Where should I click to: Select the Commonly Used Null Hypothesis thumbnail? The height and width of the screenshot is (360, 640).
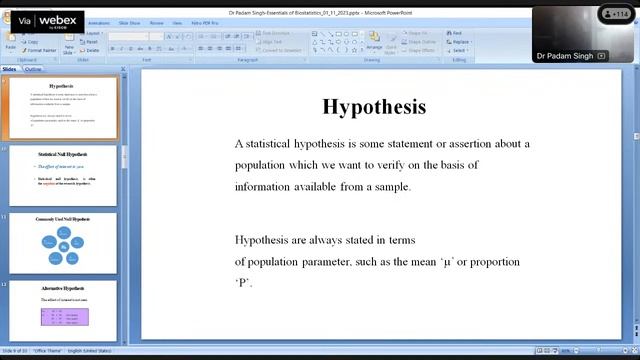click(x=63, y=243)
